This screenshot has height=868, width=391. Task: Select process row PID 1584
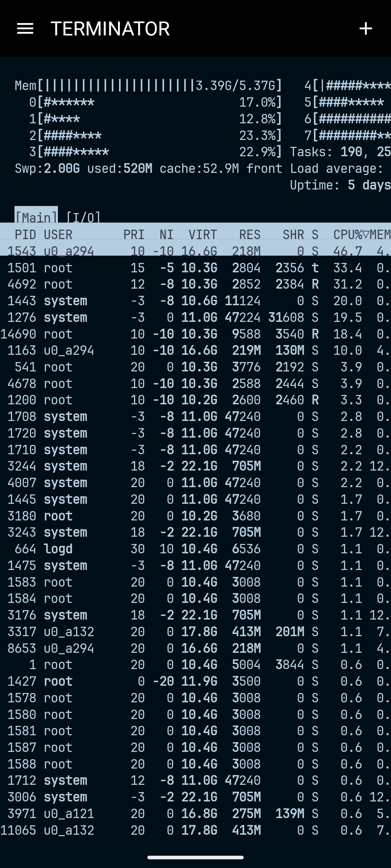(x=195, y=599)
